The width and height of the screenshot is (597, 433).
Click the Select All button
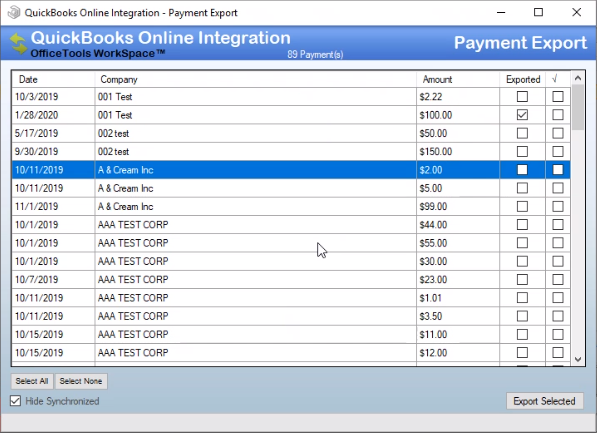tap(32, 381)
